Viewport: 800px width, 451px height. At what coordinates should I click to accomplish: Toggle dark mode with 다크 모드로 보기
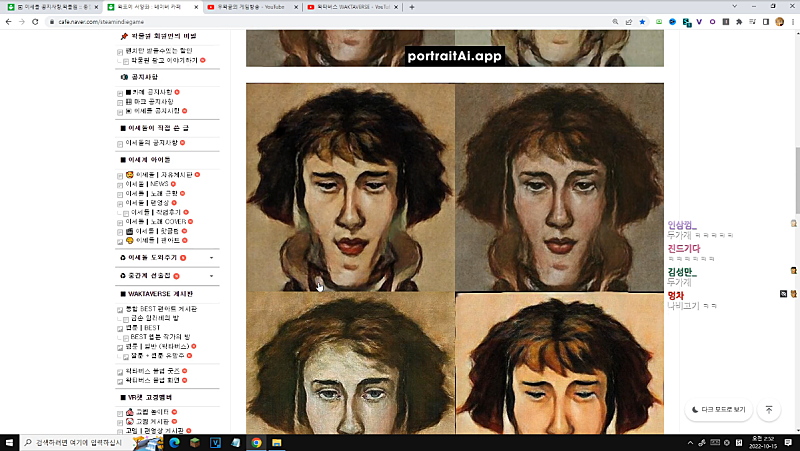pyautogui.click(x=718, y=409)
